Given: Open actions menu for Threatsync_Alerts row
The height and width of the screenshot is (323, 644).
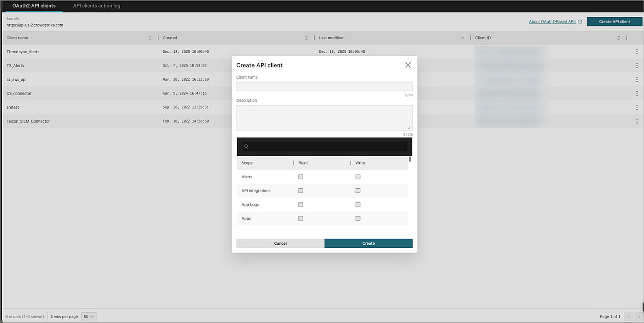Looking at the screenshot, I should tap(637, 52).
